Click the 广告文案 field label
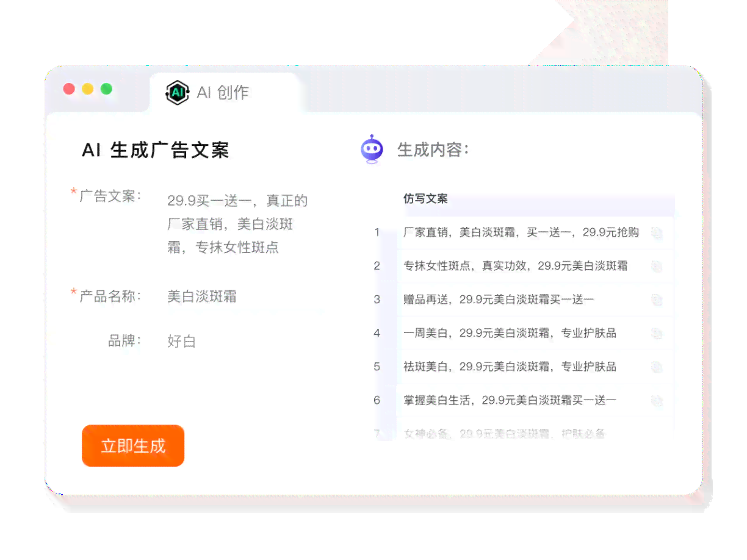Image resolution: width=747 pixels, height=560 pixels. 110,196
